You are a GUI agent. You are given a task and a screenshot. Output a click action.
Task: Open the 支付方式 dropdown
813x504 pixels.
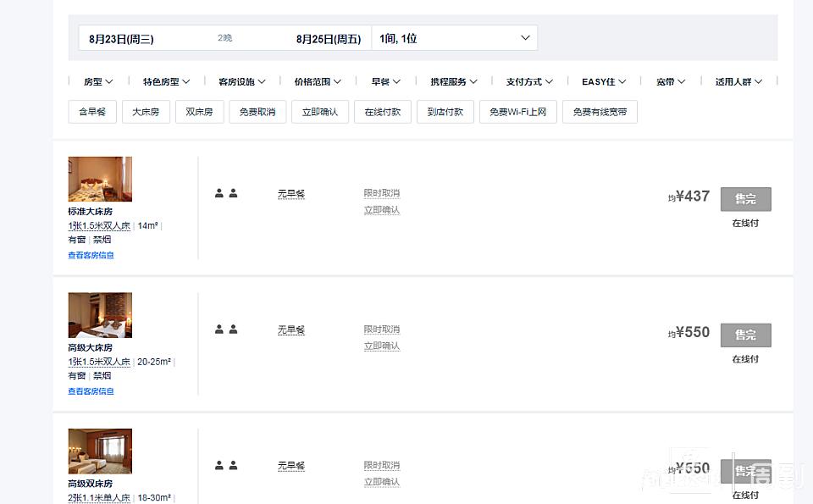[x=529, y=81]
